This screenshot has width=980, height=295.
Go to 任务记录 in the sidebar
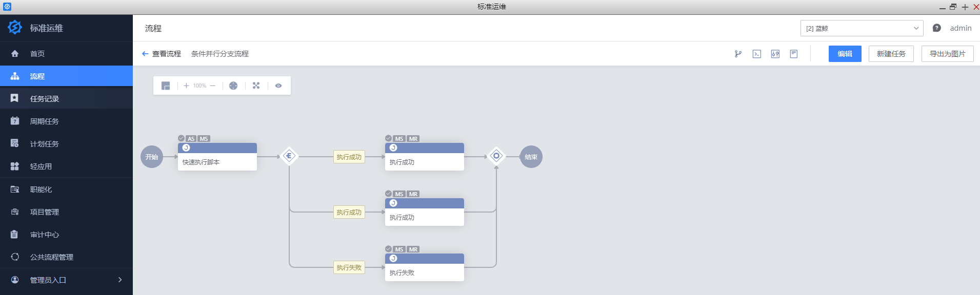[x=45, y=99]
